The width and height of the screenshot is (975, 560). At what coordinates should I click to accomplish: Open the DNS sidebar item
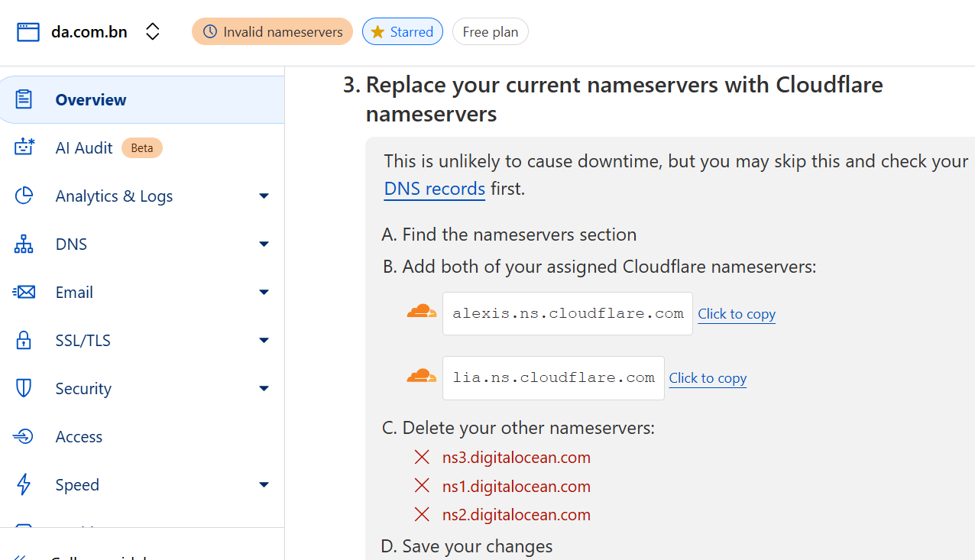pyautogui.click(x=71, y=244)
